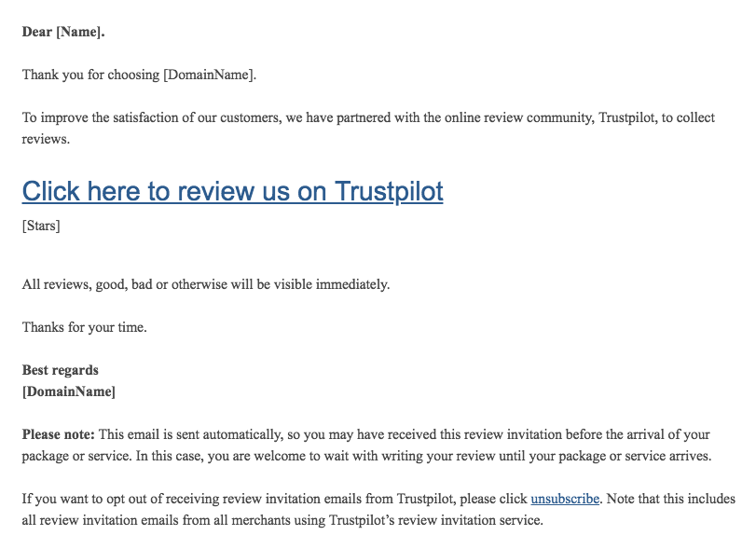Click the 'Thanks for your time.' line
The width and height of the screenshot is (756, 549).
click(85, 327)
